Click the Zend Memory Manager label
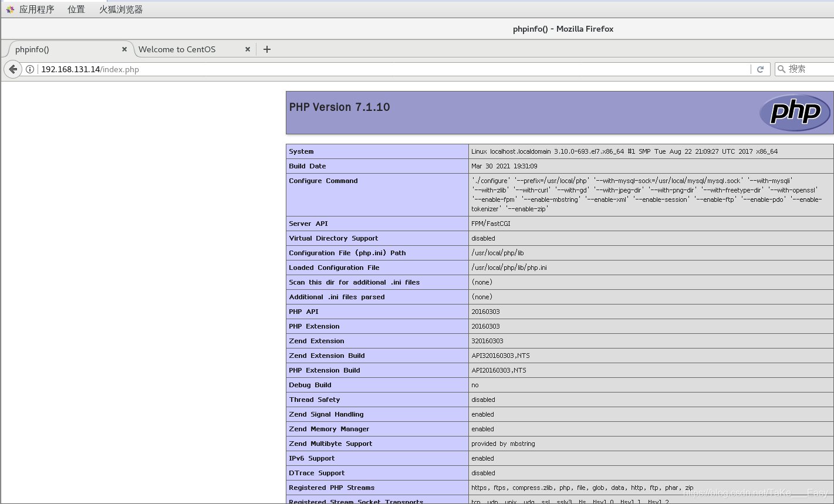The image size is (834, 504). point(329,429)
